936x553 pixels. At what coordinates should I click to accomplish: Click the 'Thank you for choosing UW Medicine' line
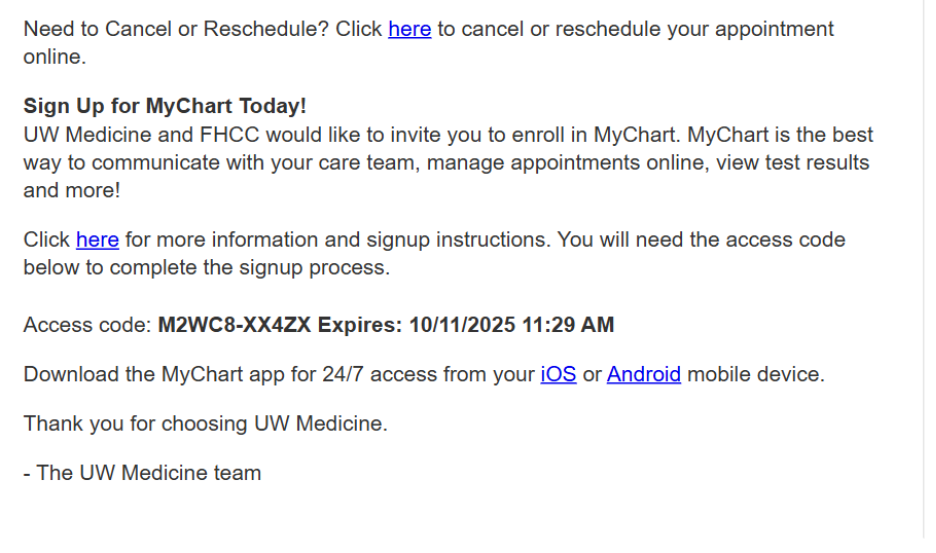click(205, 424)
